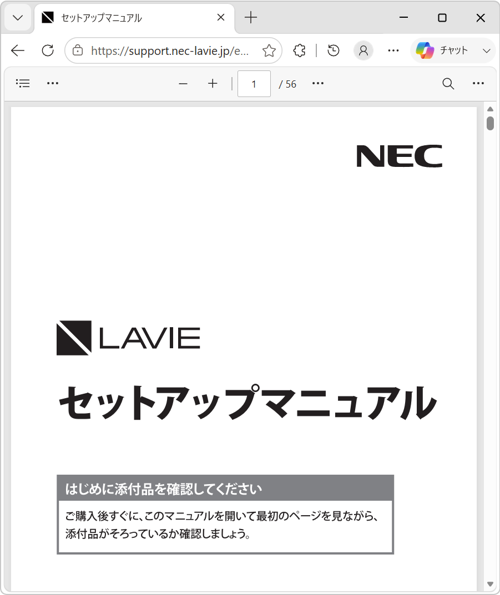This screenshot has height=595, width=500.
Task: Maximize the browser window
Action: click(442, 17)
